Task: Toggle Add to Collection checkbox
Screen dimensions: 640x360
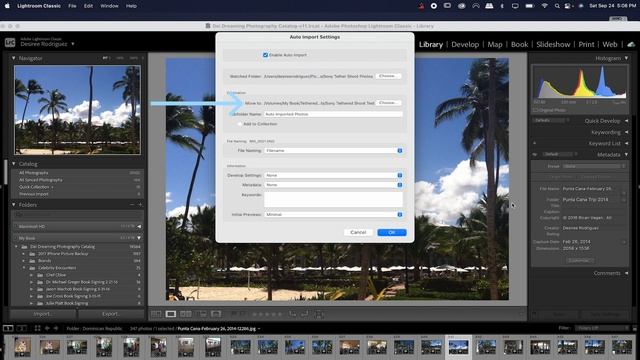Action: (x=240, y=124)
